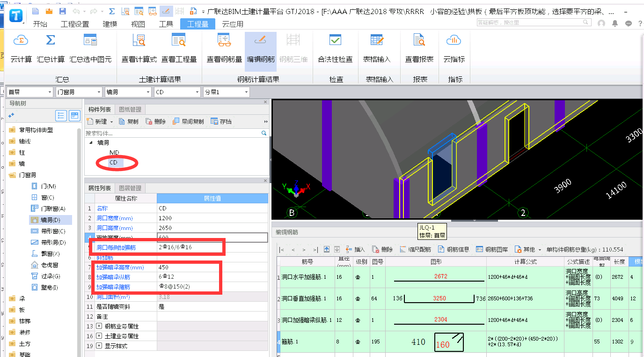Viewport: 644px width, 357px height.
Task: Select MD in the component list
Action: click(114, 153)
